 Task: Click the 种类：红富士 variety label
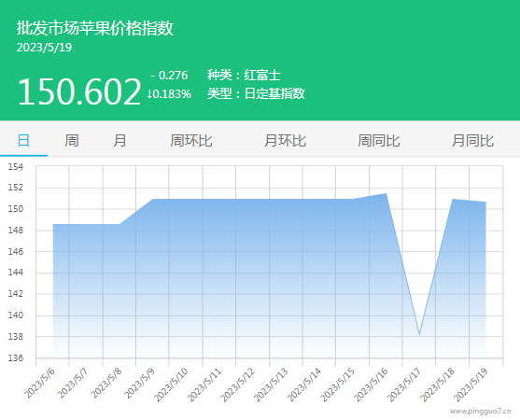pos(244,75)
